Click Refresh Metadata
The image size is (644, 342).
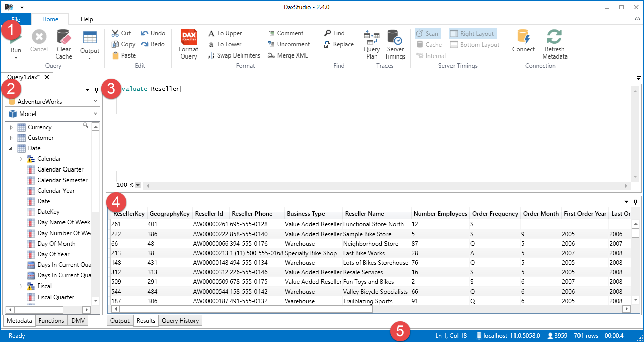pyautogui.click(x=555, y=45)
